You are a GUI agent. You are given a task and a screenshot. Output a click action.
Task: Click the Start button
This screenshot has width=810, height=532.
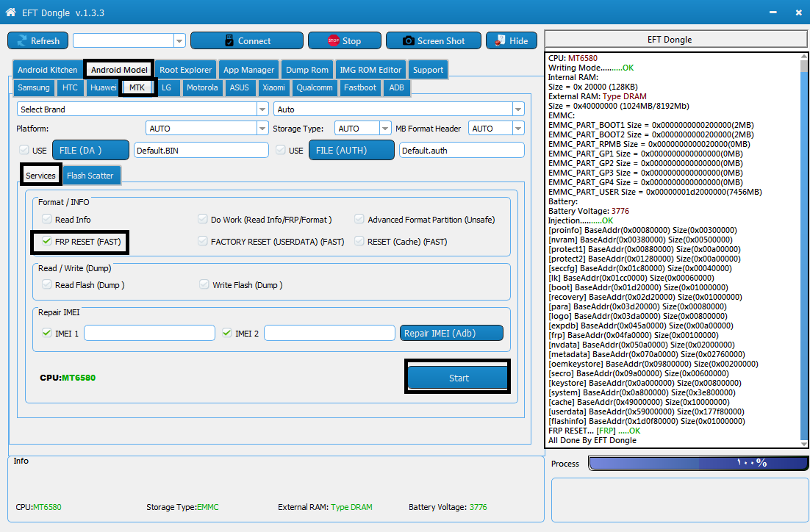458,378
